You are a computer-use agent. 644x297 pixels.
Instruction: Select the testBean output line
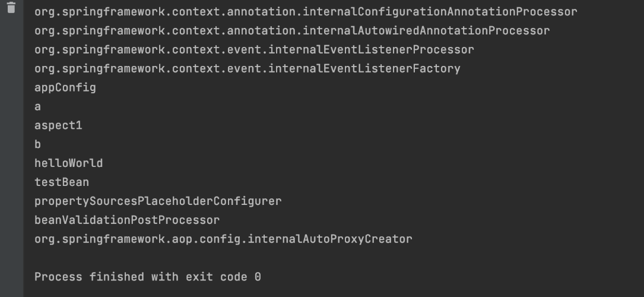[x=61, y=182]
